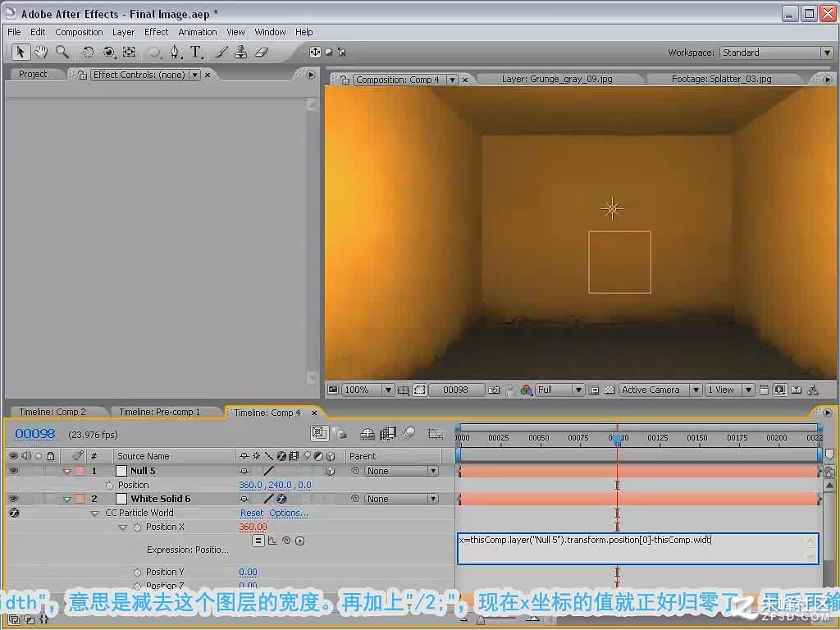Click the fast previews icon
840x630 pixels.
point(780,390)
